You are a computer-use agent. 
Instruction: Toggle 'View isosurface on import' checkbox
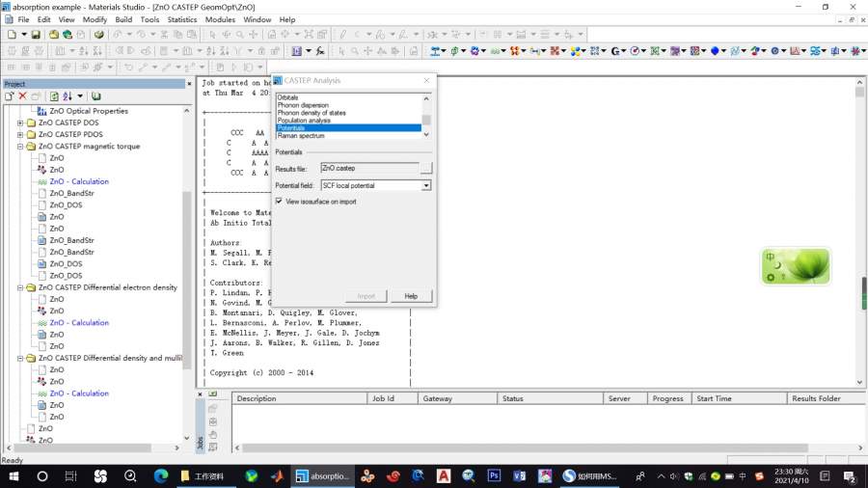click(279, 202)
